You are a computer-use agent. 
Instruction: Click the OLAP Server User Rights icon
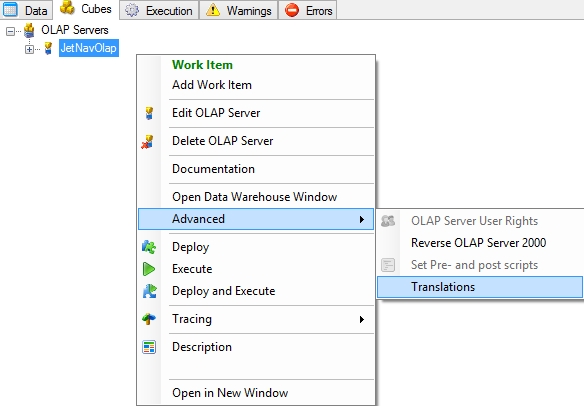tap(388, 221)
